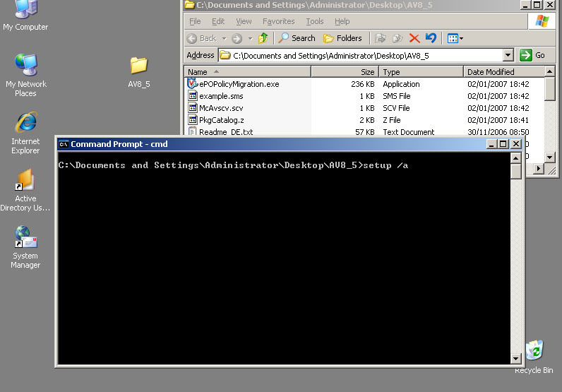Screen dimensions: 562x392
Task: Minimize the Command Prompt window
Action: point(491,144)
